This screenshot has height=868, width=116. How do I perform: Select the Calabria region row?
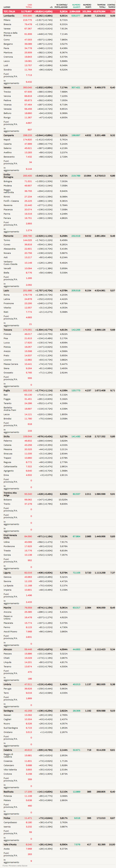coord(59,750)
